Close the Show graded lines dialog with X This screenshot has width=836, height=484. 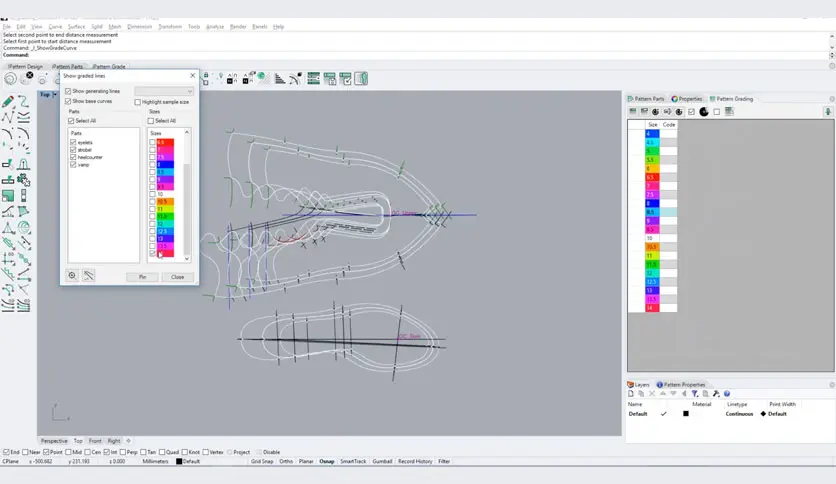pos(192,76)
